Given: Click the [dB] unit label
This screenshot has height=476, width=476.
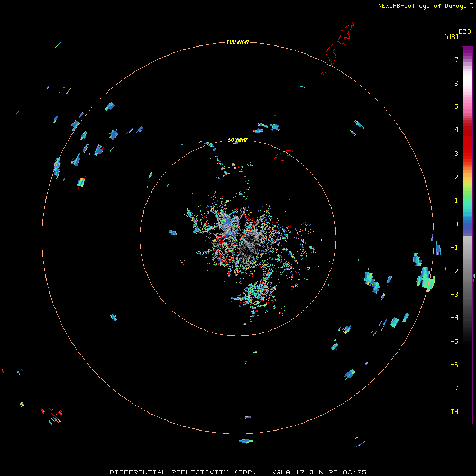Looking at the screenshot, I should 451,36.
